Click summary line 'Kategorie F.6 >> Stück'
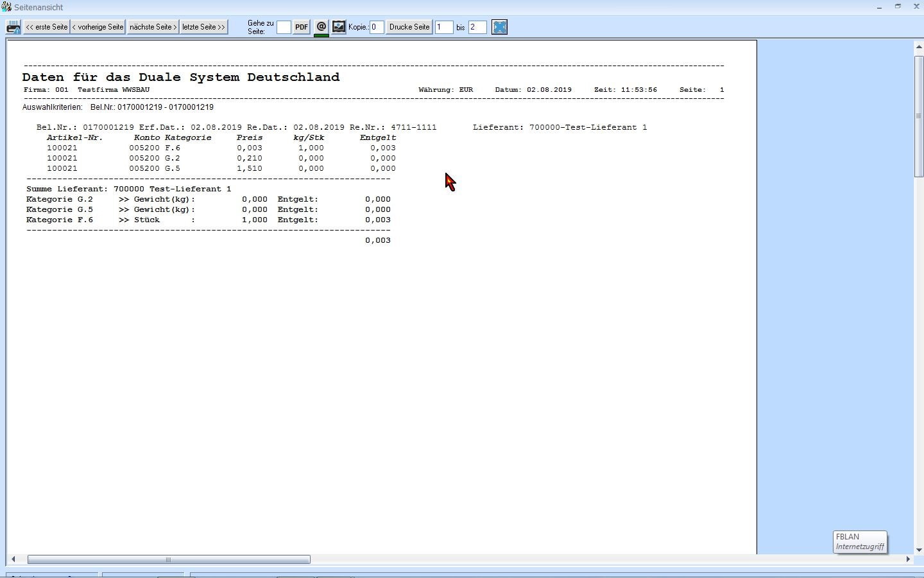The height and width of the screenshot is (578, 924). (209, 220)
